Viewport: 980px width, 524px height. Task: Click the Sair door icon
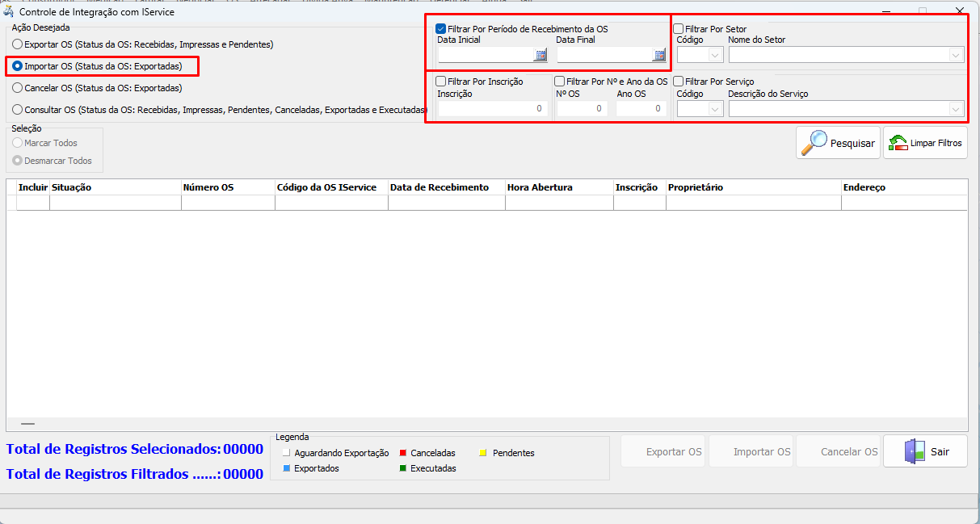coord(915,451)
